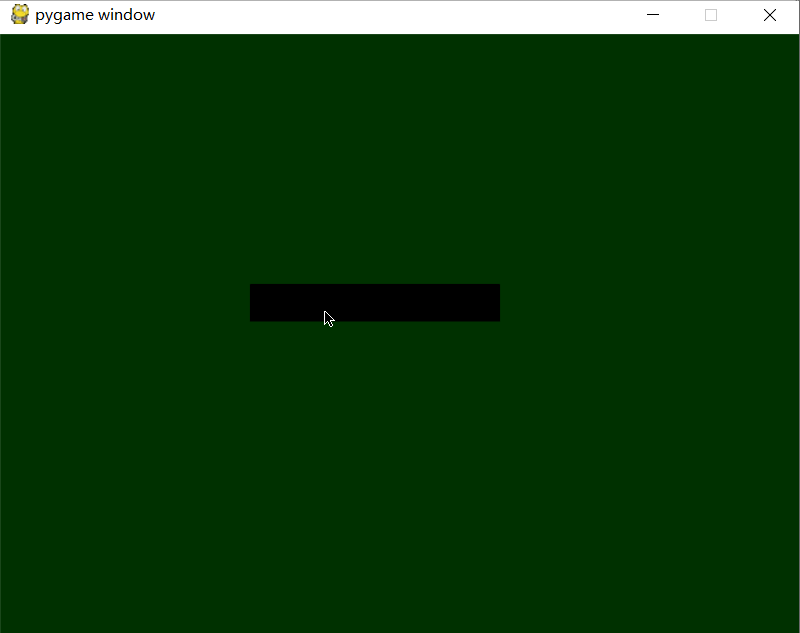Close the pygame window
800x633 pixels.
[769, 15]
